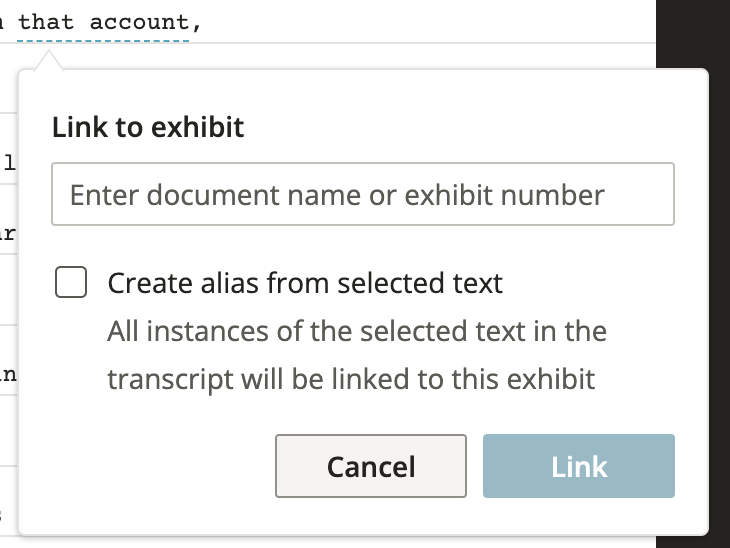
Task: Click the "Create alias from selected text" label
Action: tap(305, 284)
